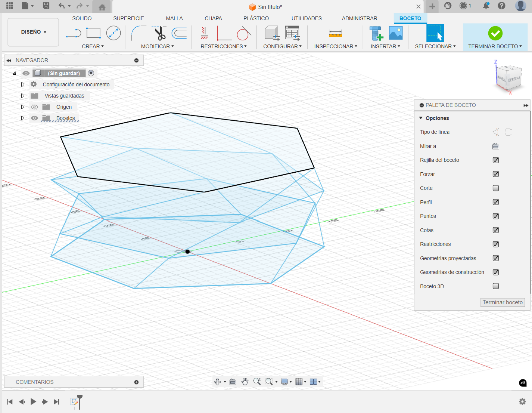Toggle the Puntos checkbox
Viewport: 532px width, 413px height.
pos(496,216)
